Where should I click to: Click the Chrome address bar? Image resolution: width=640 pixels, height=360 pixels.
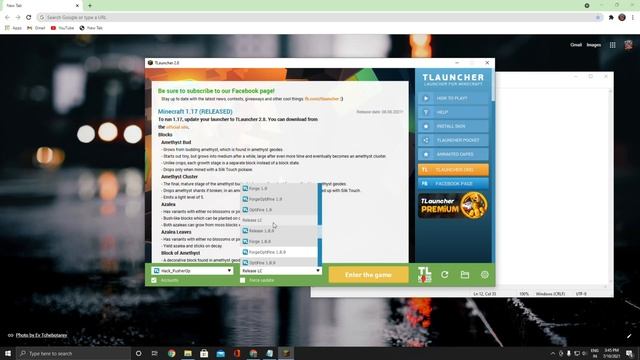(x=320, y=18)
